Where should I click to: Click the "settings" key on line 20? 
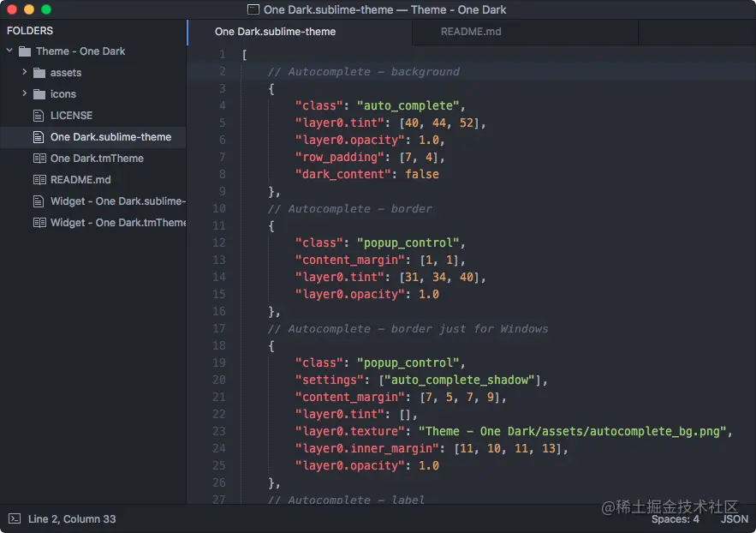point(330,380)
